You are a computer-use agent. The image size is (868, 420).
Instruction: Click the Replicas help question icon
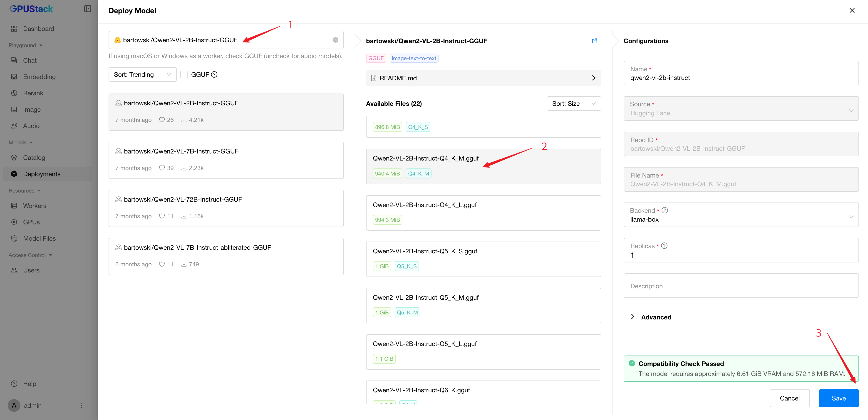pos(664,246)
